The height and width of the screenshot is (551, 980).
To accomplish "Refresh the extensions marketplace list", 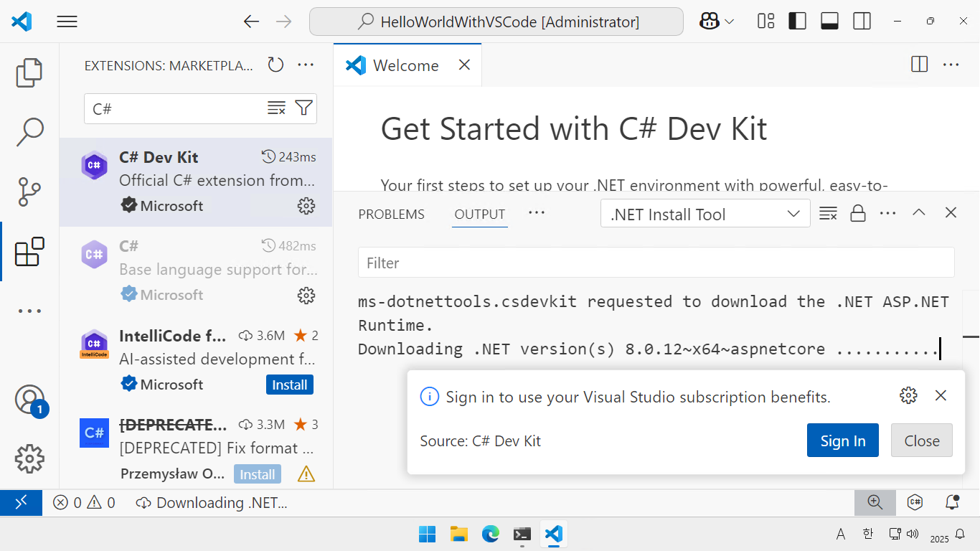I will click(275, 64).
